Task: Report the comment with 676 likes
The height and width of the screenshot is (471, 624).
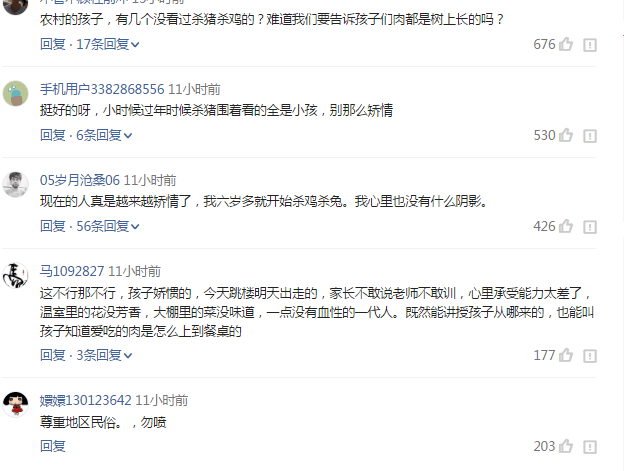Action: (590, 45)
